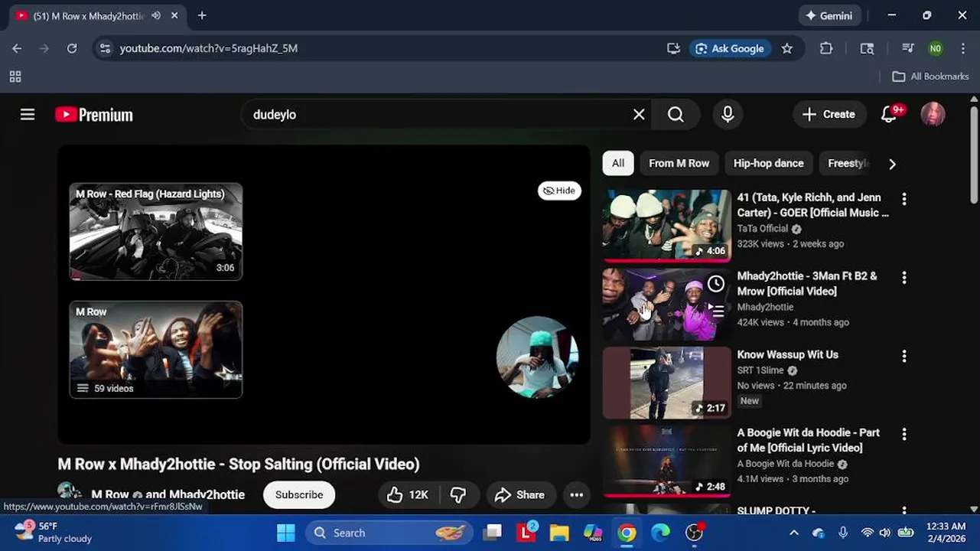Reload the YouTube page
Screen dimensions: 980x551
(72, 48)
